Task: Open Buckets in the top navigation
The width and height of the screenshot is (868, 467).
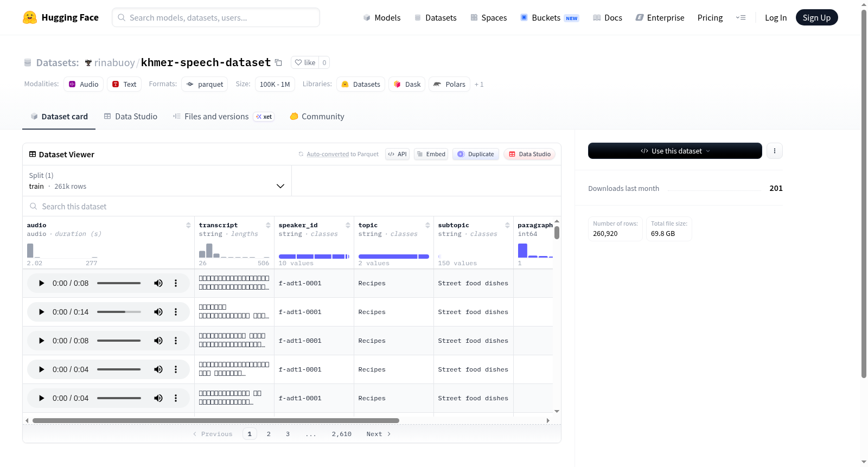Action: tap(550, 17)
